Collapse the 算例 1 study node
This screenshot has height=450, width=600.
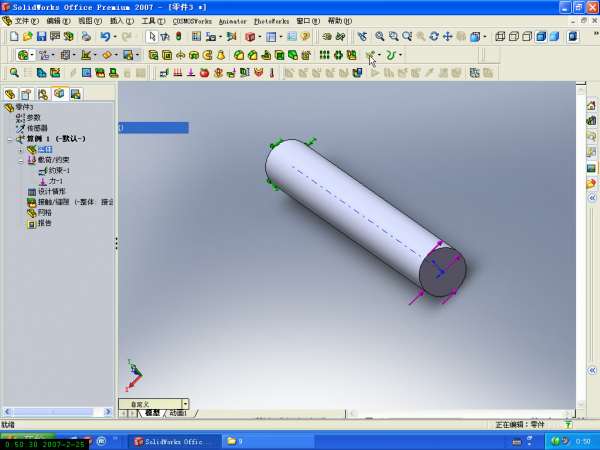(10, 139)
